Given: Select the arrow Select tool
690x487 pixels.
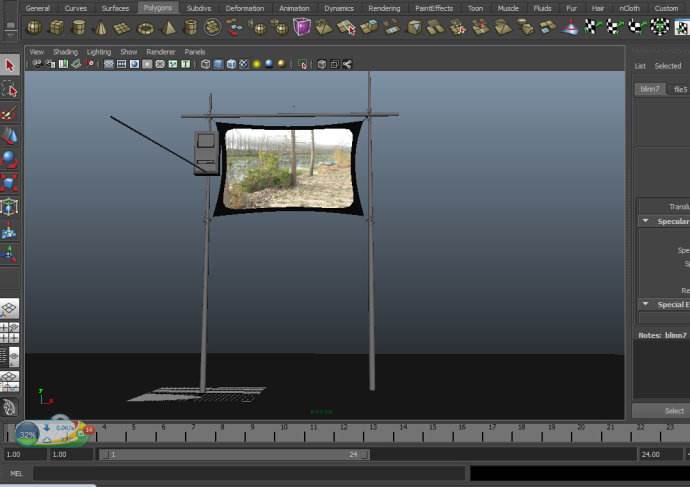Looking at the screenshot, I should [x=10, y=66].
